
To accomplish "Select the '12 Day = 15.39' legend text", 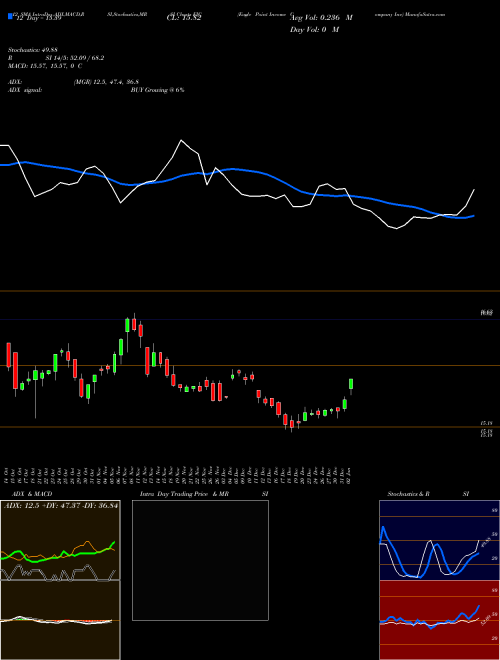I will 37,18.
